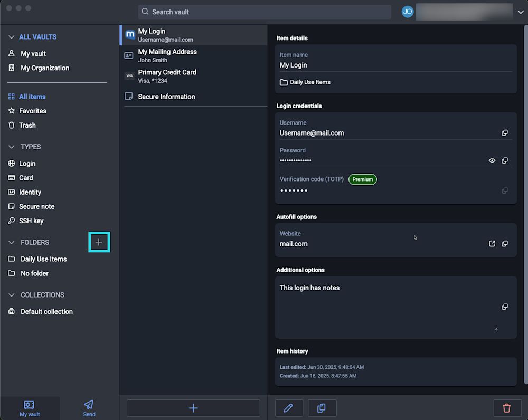Click the Premium badge

tap(362, 179)
